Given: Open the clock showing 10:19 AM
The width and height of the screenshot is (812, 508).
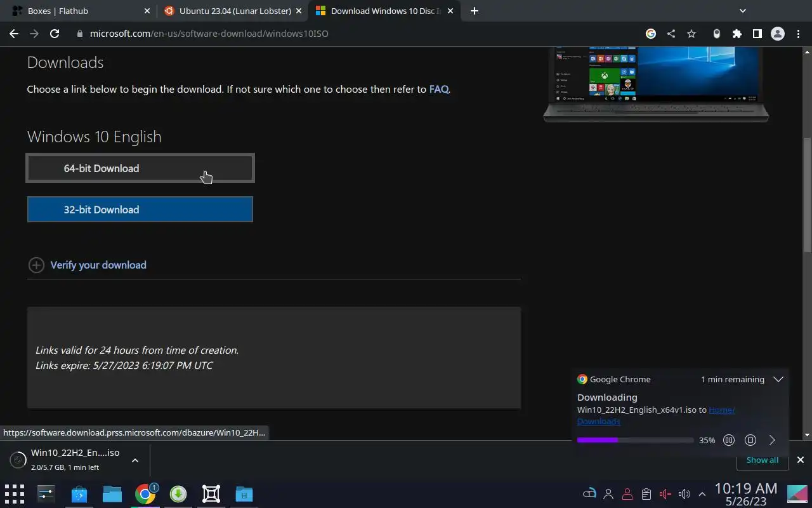Looking at the screenshot, I should (x=746, y=494).
